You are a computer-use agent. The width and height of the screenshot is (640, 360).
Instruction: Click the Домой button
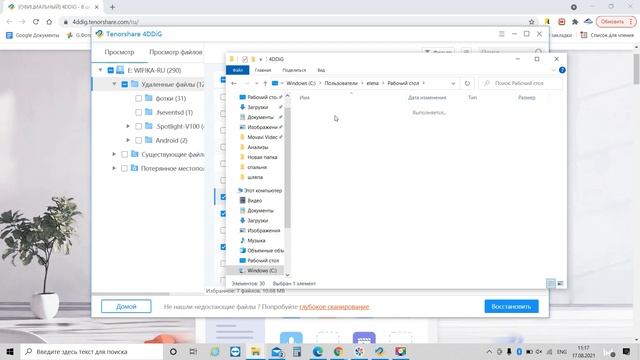126,307
